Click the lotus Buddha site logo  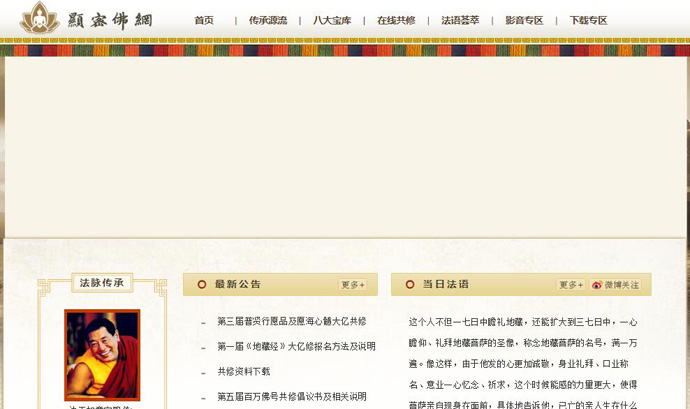point(40,18)
